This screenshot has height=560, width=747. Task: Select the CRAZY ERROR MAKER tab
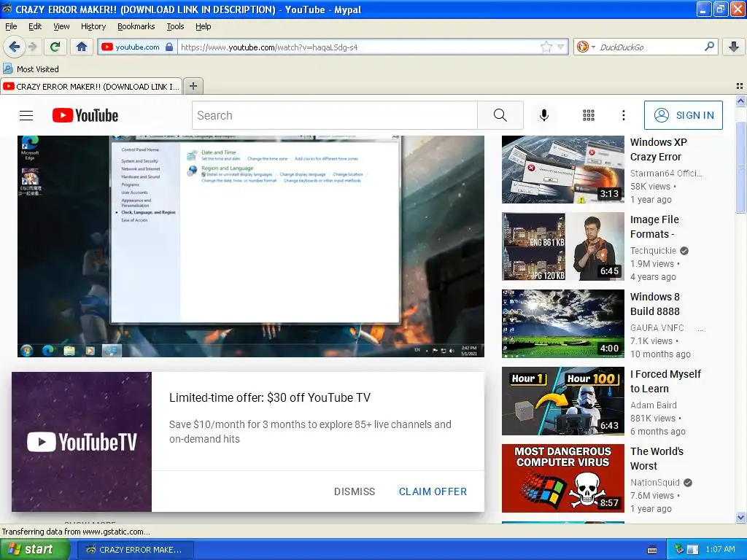pos(91,87)
